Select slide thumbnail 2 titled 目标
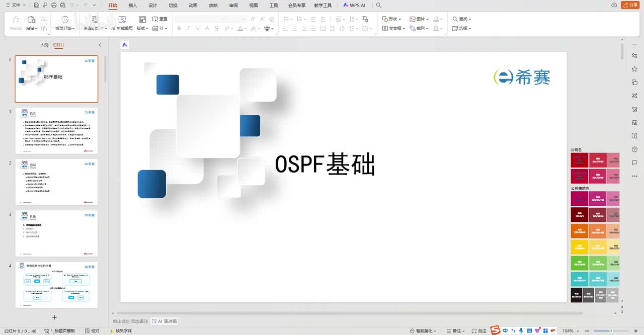Viewport: 644px width, 335px height. (x=56, y=182)
